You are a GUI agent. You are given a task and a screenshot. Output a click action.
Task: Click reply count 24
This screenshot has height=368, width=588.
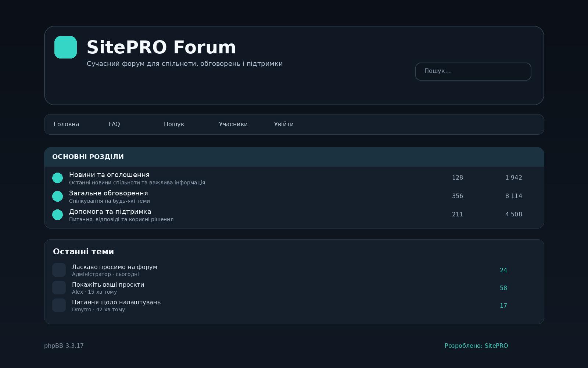click(x=503, y=270)
